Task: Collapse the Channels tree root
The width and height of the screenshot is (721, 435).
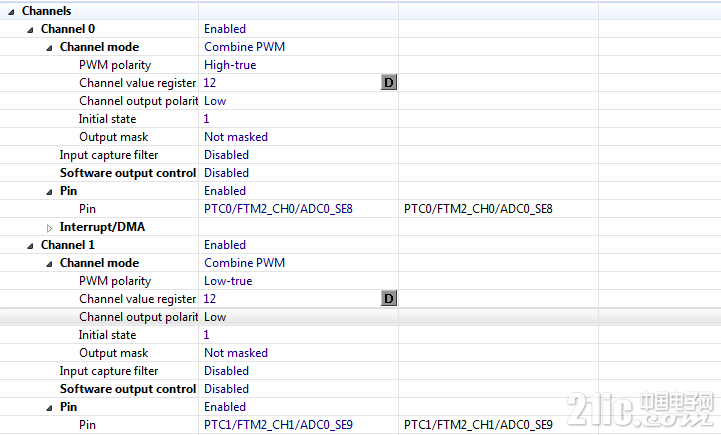Action: [x=11, y=12]
